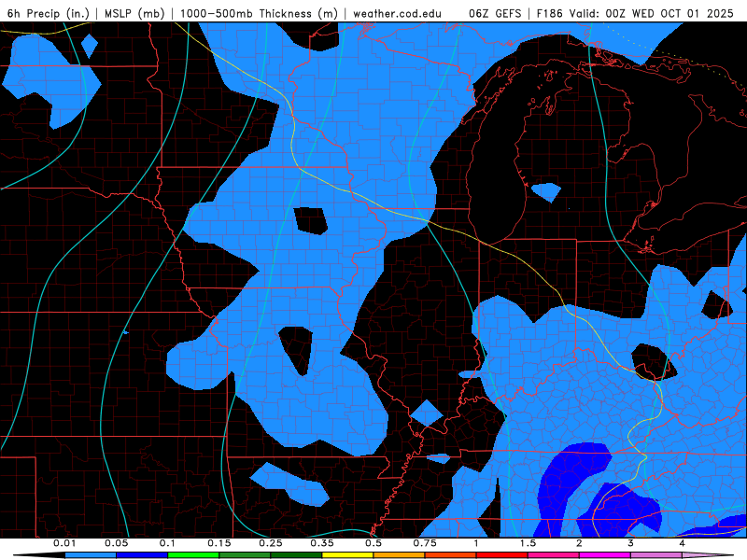Click the orchid 3–4 legend swatch
747x560 pixels.
[656, 555]
